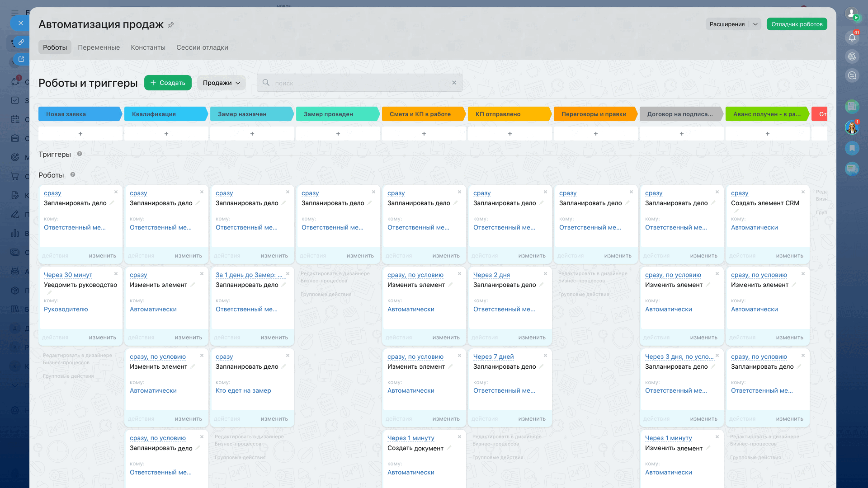Rename pencil icon under 'Создать элемент CRM'
Viewport: 868px width, 488px height.
(736, 211)
